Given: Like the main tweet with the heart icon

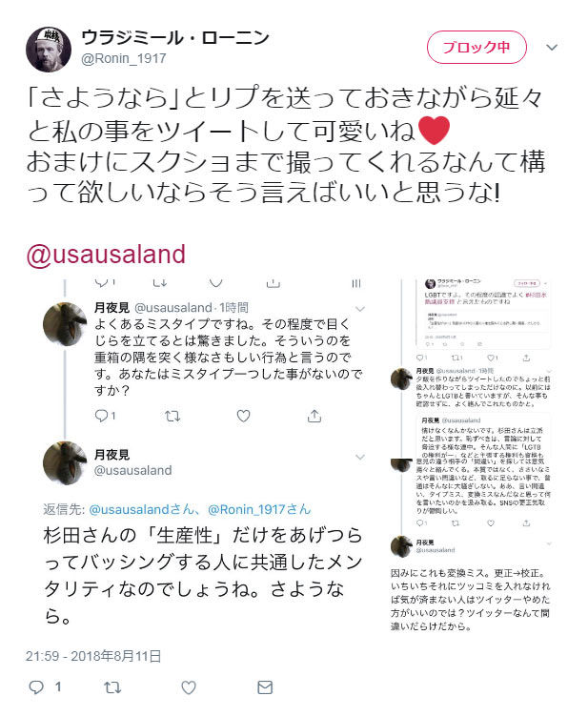Looking at the screenshot, I should pyautogui.click(x=189, y=686).
